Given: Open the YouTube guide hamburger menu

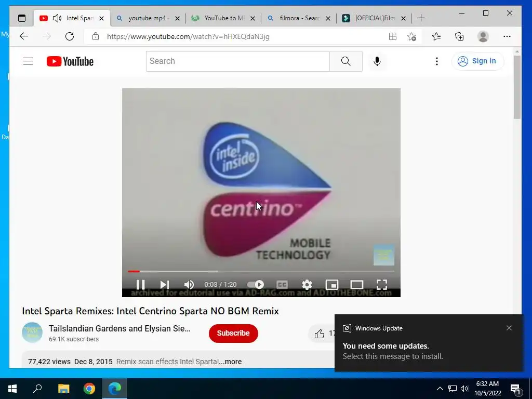Looking at the screenshot, I should [28, 61].
